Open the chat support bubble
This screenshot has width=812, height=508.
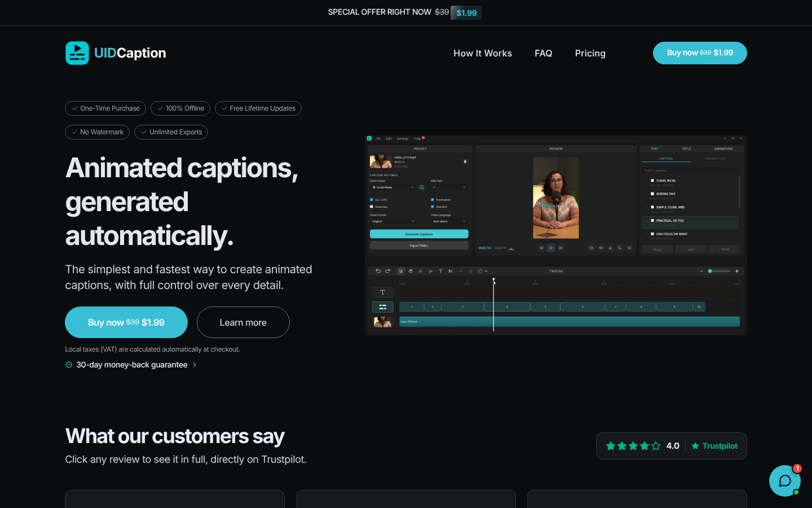coord(785,481)
